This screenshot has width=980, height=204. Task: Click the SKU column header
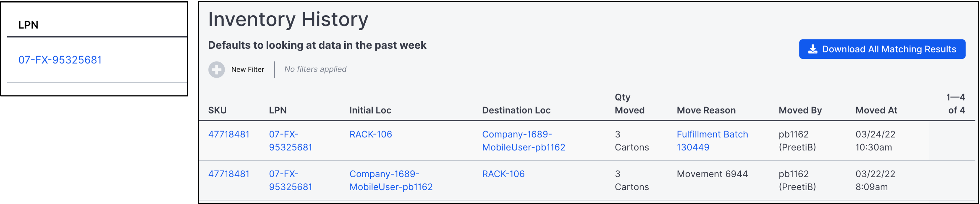[x=217, y=110]
